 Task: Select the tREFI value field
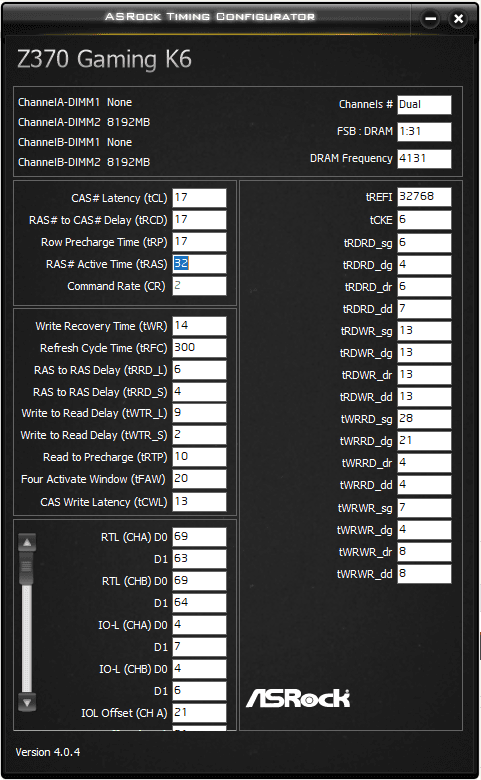click(x=424, y=196)
